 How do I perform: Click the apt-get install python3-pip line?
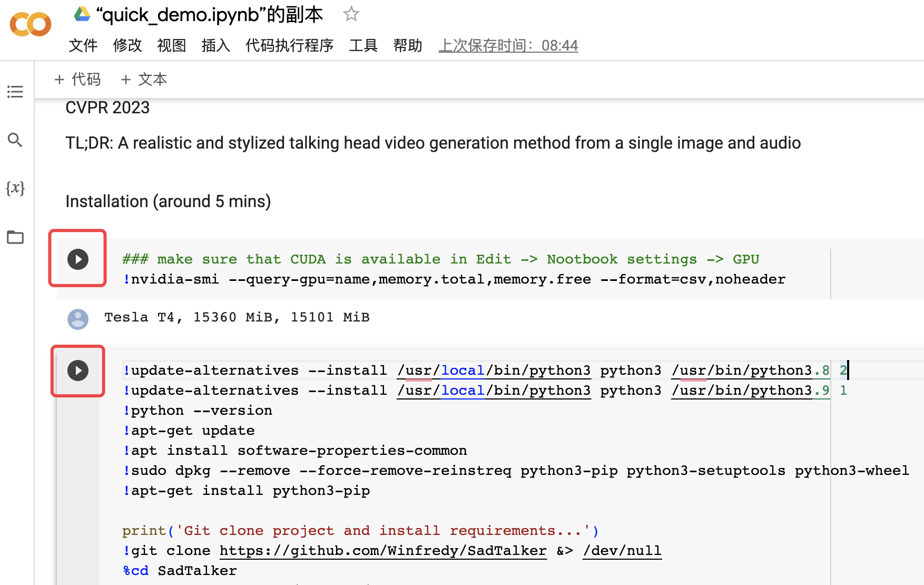pos(246,491)
